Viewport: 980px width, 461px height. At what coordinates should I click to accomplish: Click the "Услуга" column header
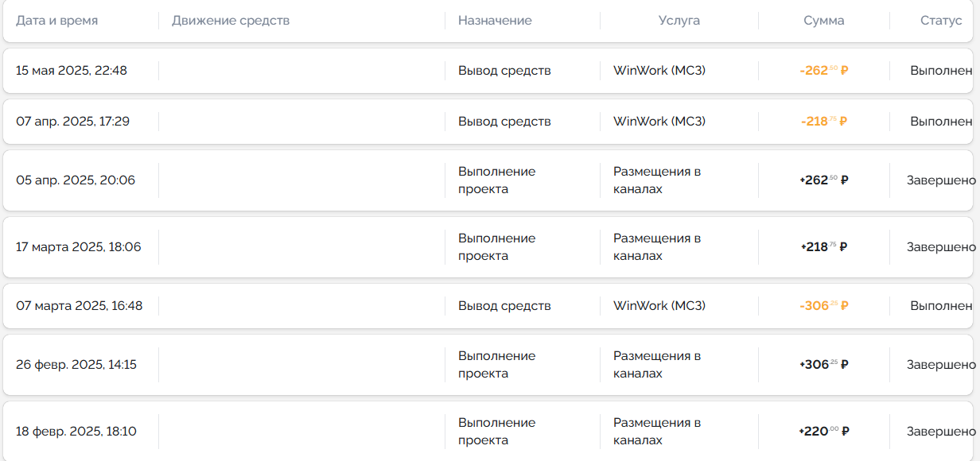679,21
